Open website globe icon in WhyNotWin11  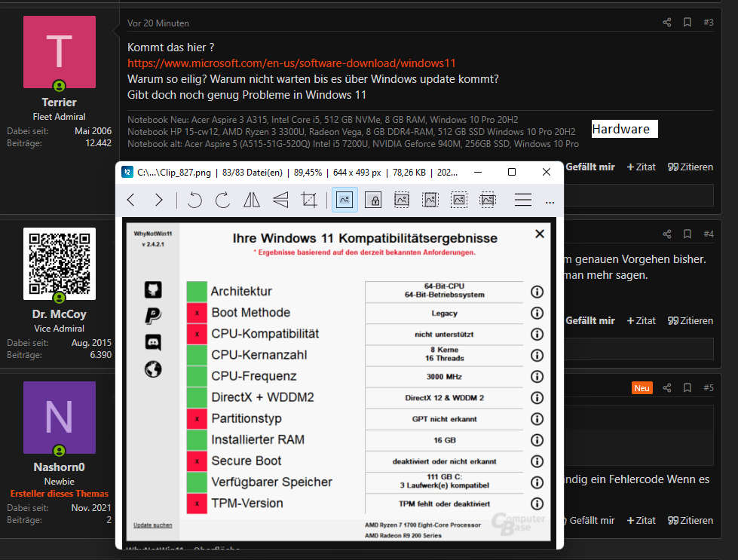pyautogui.click(x=153, y=369)
